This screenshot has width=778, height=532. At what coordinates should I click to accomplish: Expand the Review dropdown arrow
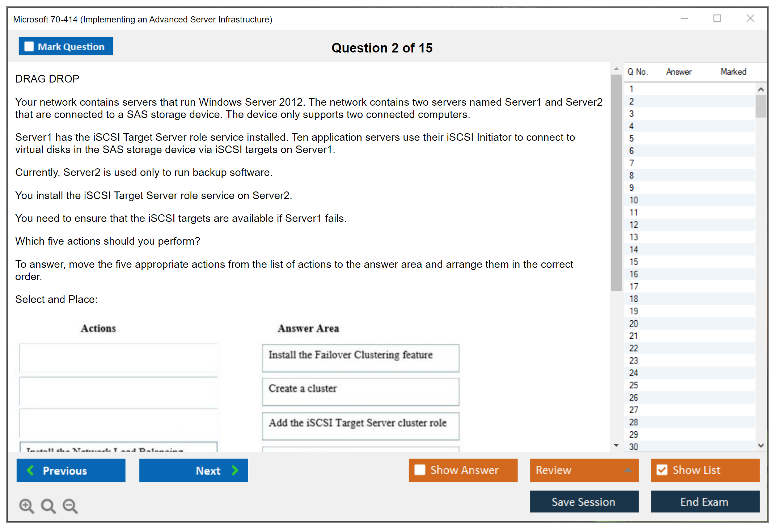point(628,470)
